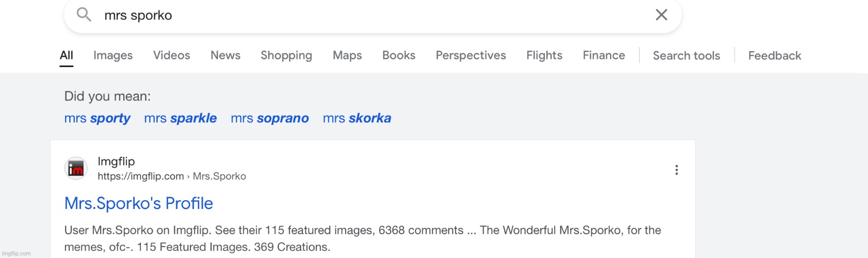Click the Feedback link
The image size is (868, 258).
[x=775, y=56]
